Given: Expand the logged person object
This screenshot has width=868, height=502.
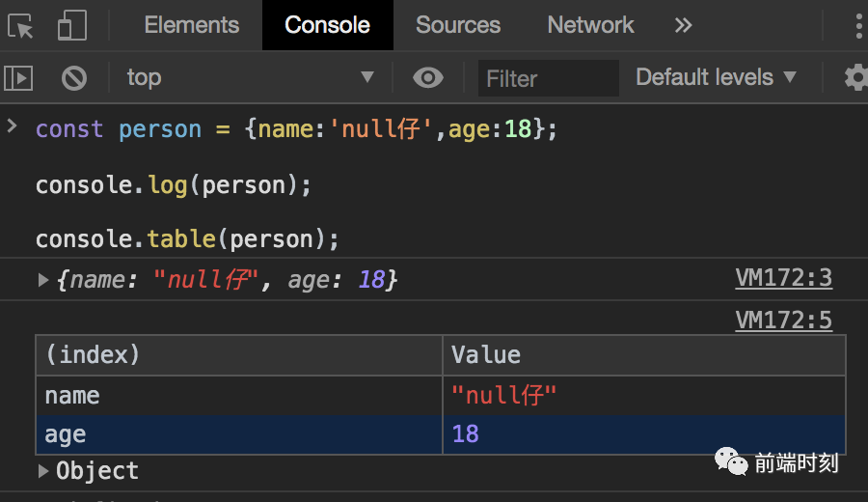Looking at the screenshot, I should (x=42, y=280).
